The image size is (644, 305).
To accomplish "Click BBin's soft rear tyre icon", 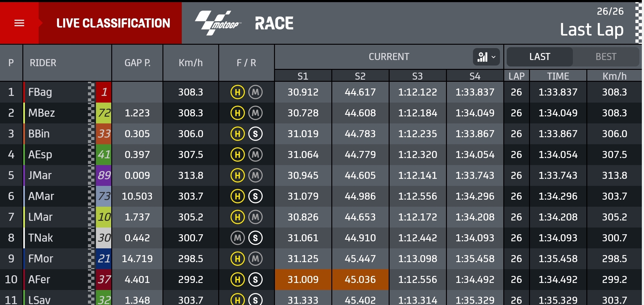I will 255,134.
